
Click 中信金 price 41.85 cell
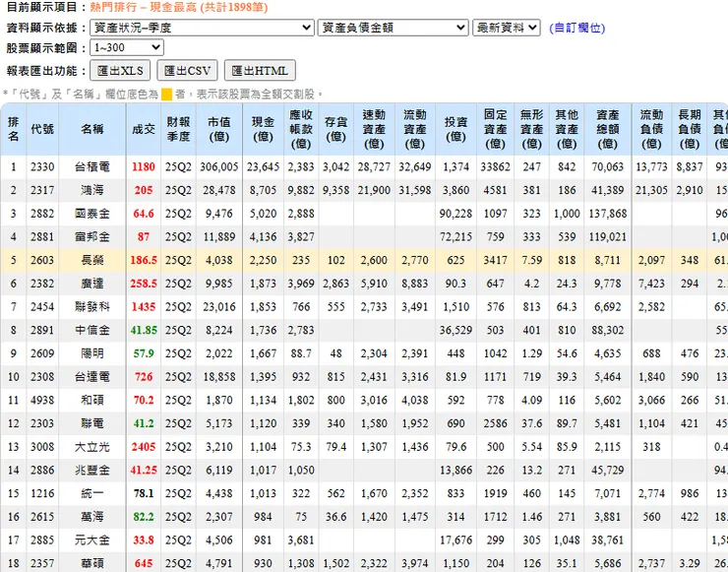(x=144, y=331)
